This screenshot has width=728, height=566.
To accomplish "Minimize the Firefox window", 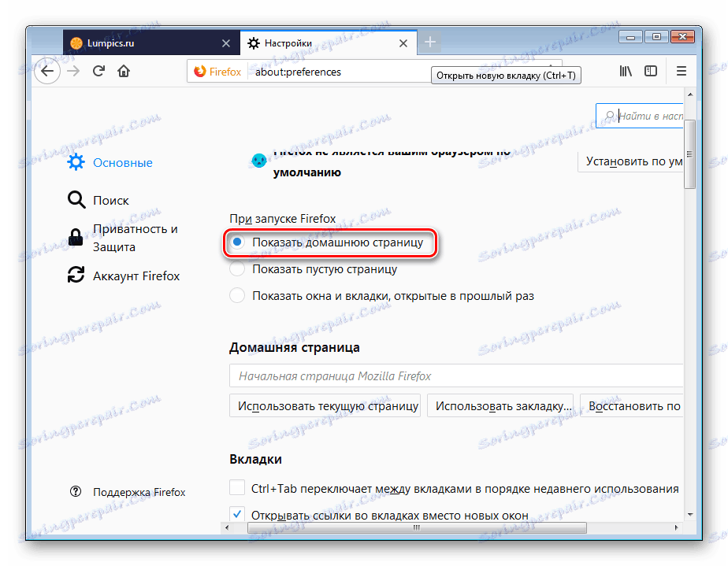I will coord(630,37).
